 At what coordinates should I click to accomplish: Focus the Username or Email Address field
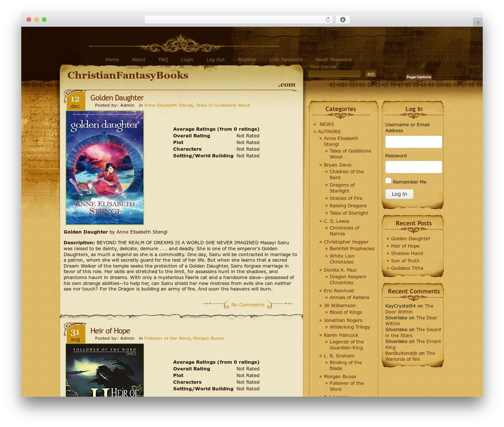click(413, 142)
